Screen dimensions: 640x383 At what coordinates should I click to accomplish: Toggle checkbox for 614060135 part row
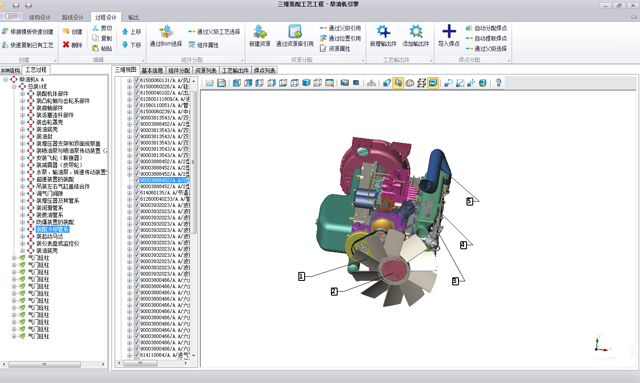coord(137,193)
